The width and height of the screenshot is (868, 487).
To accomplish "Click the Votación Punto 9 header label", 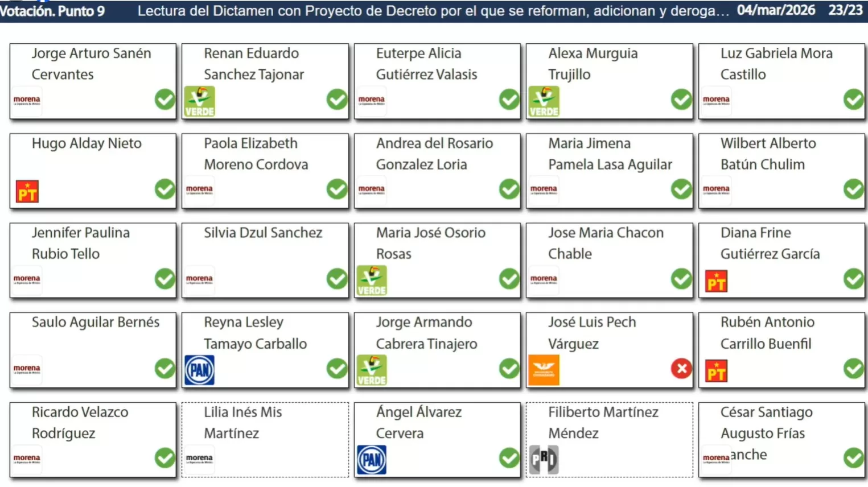I will 53,11.
